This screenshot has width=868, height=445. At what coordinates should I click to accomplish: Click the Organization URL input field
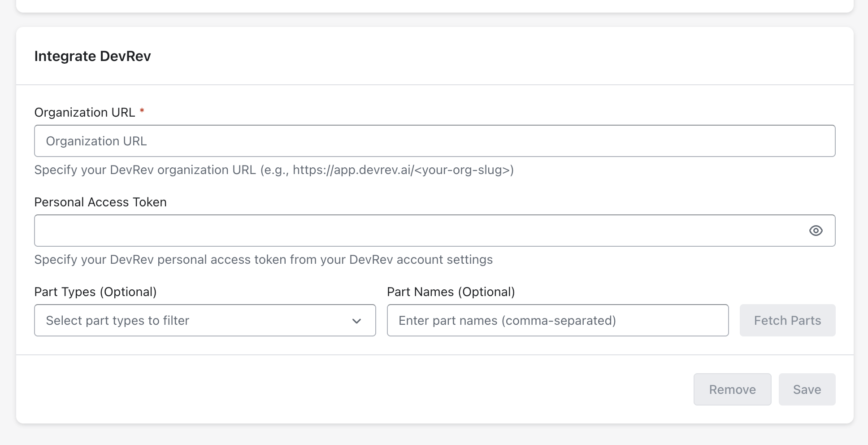click(x=434, y=141)
